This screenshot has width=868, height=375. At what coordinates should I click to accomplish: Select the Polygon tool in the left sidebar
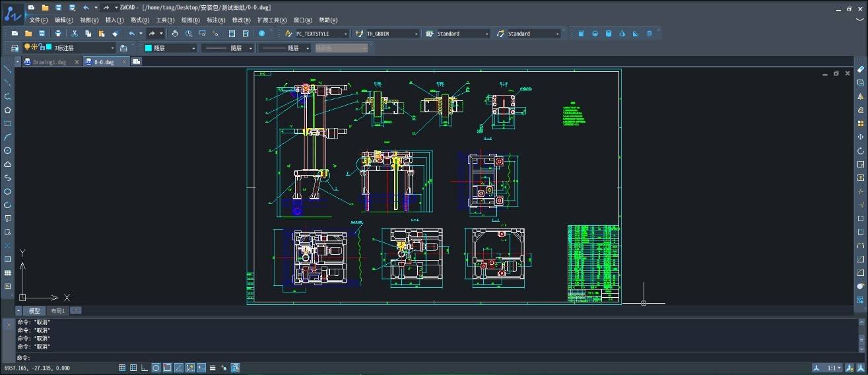click(8, 110)
